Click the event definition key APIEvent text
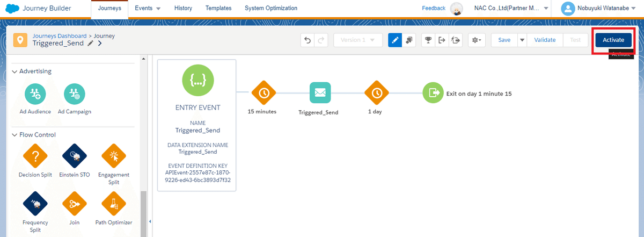The height and width of the screenshot is (237, 644). [x=198, y=176]
